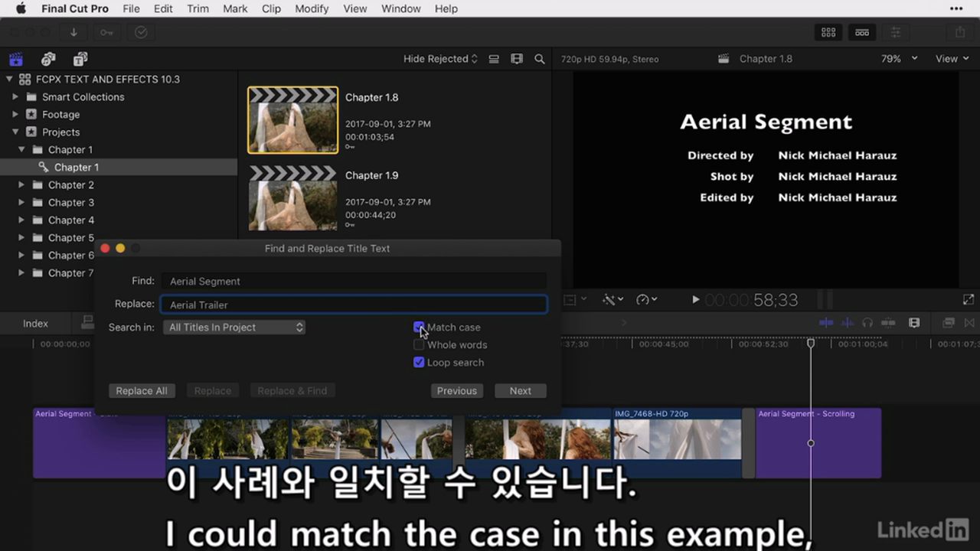Toggle audio skimming waveform icon
This screenshot has width=980, height=551.
coord(848,323)
